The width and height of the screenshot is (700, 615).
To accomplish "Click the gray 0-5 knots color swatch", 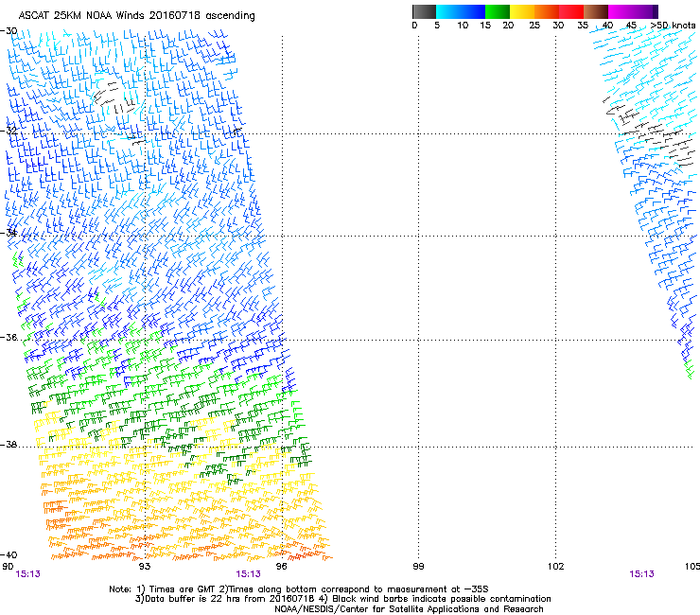I will [424, 11].
